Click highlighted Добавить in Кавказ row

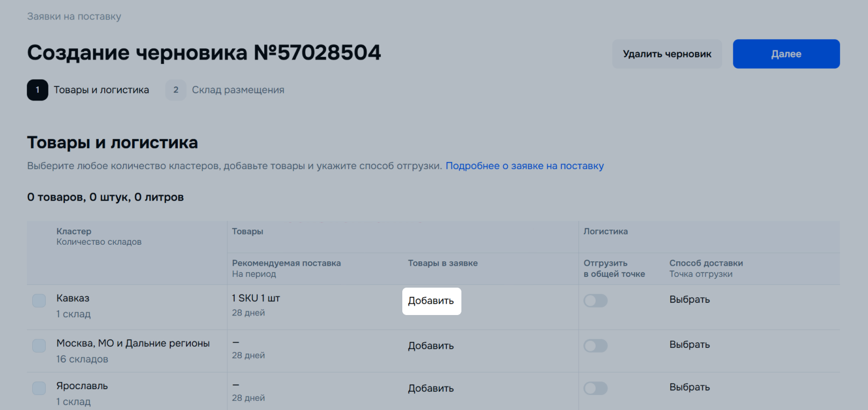(x=431, y=301)
